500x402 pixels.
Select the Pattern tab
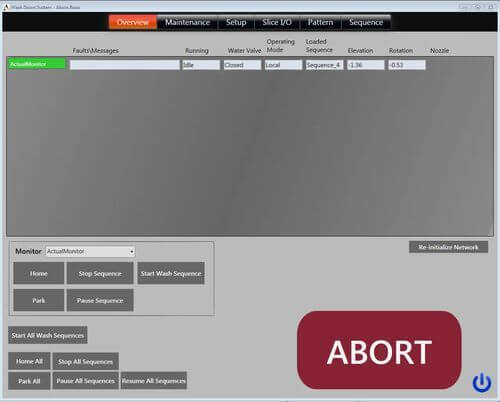click(320, 22)
